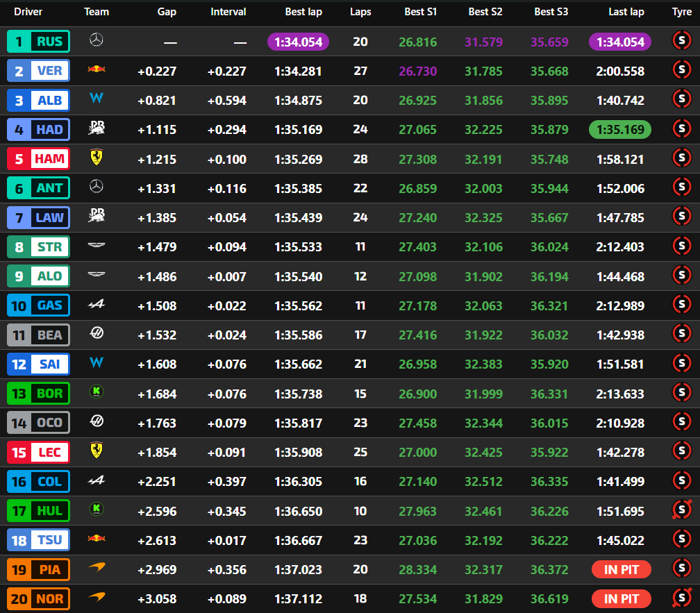Click the crossed-out tyre icon for NOR
This screenshot has width=700, height=613.
pyautogui.click(x=681, y=598)
